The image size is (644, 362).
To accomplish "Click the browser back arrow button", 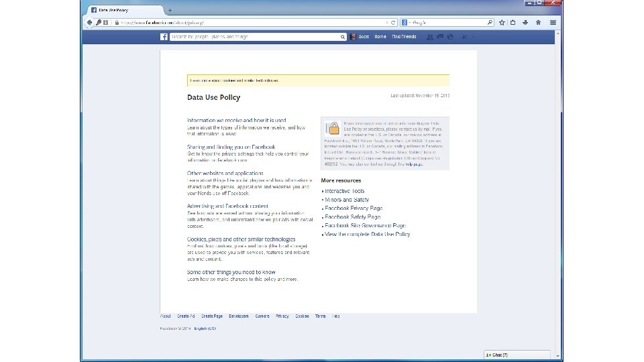I will click(89, 23).
